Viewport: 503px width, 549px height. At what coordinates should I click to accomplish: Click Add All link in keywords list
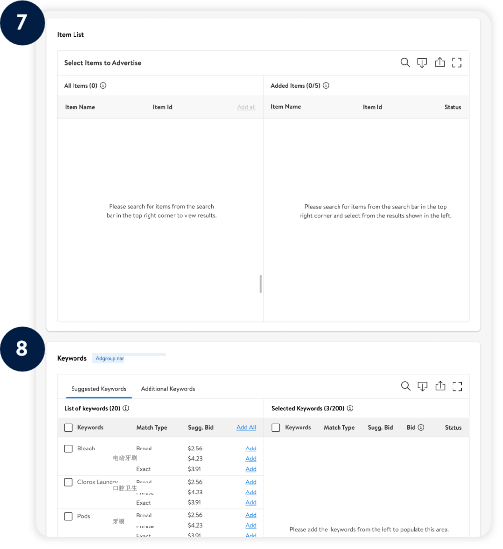coord(246,427)
